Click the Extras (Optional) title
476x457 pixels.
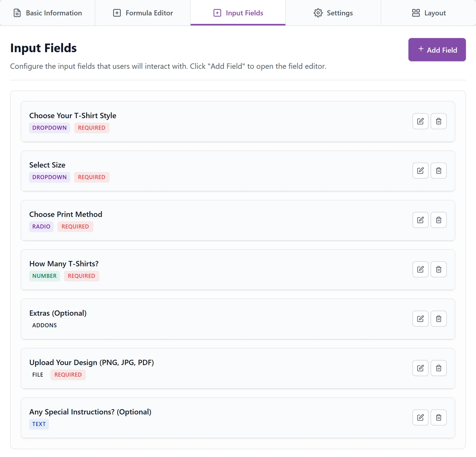(58, 313)
